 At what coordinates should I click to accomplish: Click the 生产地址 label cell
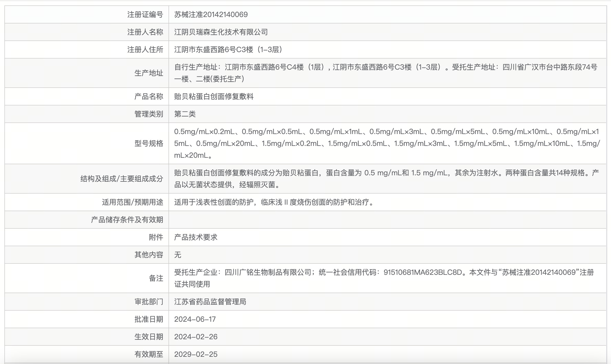(87, 73)
